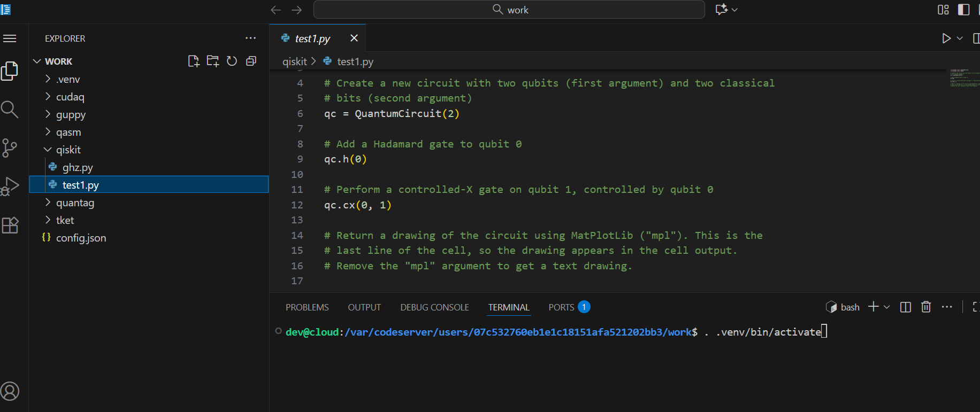Open the Extensions view

pyautogui.click(x=10, y=225)
